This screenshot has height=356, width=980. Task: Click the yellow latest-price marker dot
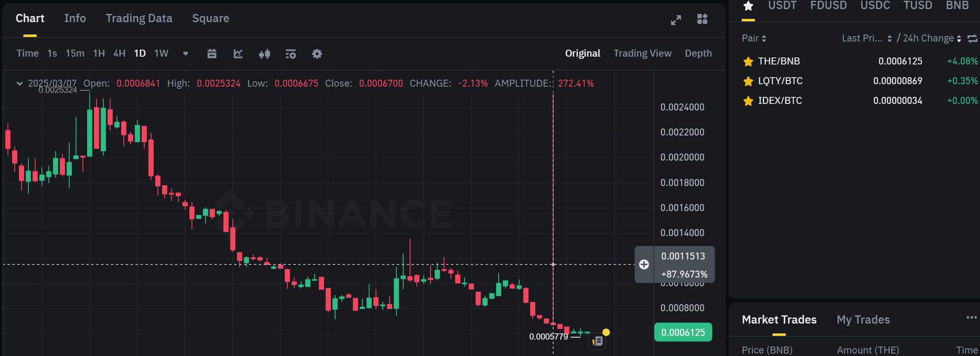pos(606,332)
